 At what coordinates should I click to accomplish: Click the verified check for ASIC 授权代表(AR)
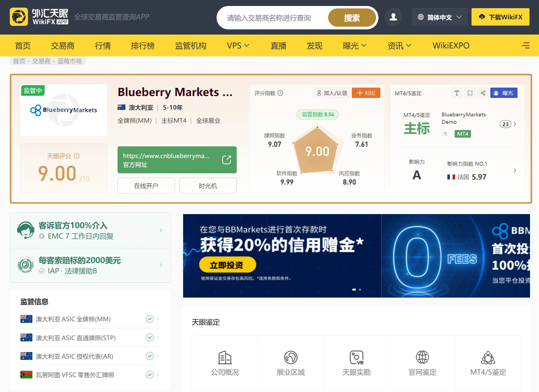(x=150, y=356)
